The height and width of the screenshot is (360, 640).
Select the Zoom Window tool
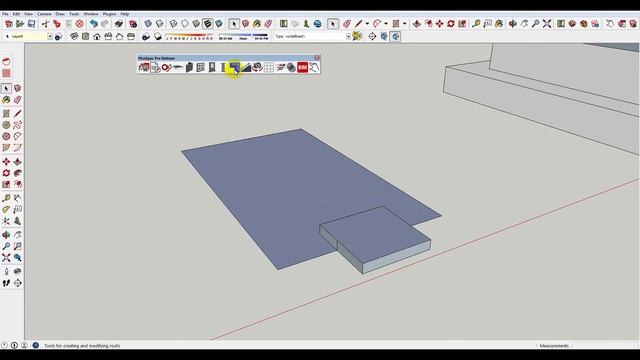click(17, 247)
